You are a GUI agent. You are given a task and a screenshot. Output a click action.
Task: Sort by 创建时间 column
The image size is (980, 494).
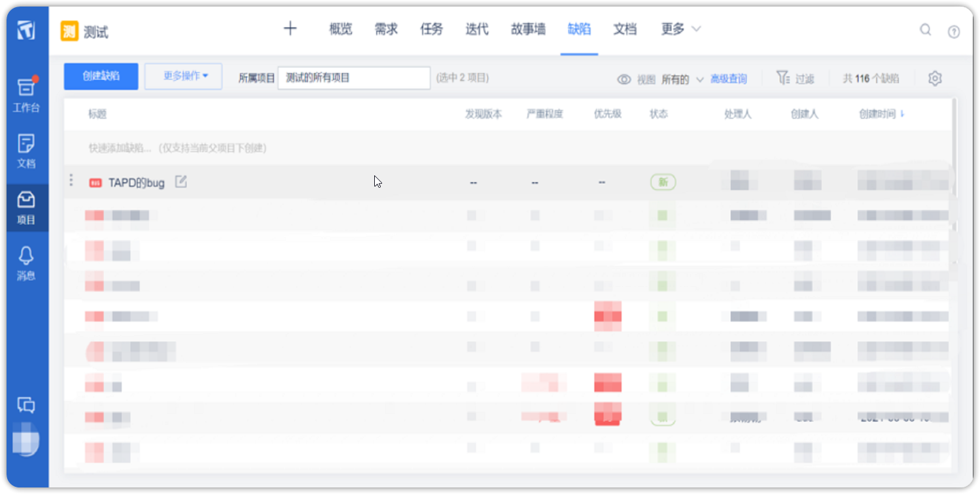pos(881,114)
